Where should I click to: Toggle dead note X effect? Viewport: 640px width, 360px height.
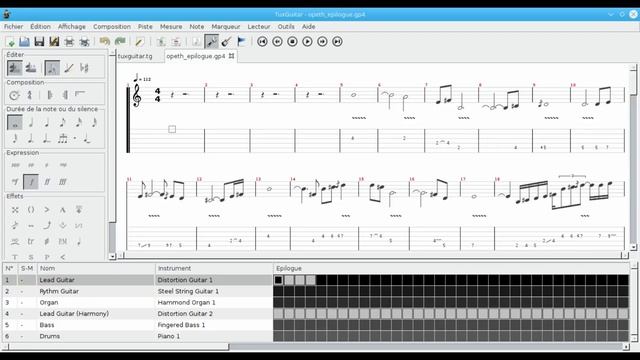pos(15,209)
